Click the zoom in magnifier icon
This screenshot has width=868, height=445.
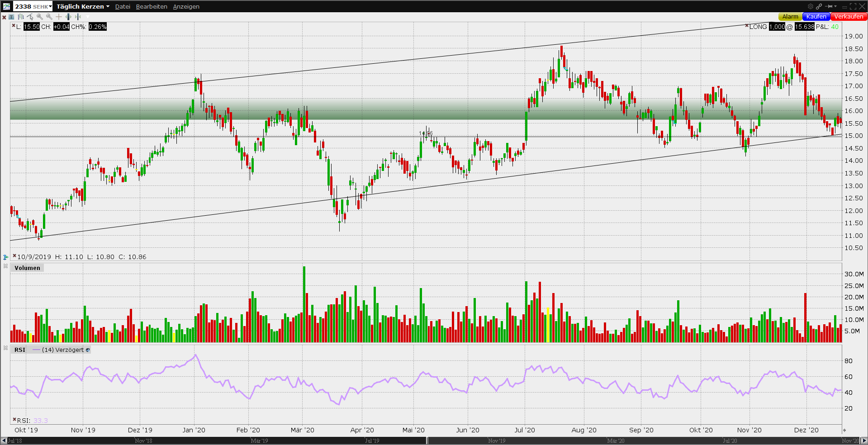pyautogui.click(x=40, y=17)
